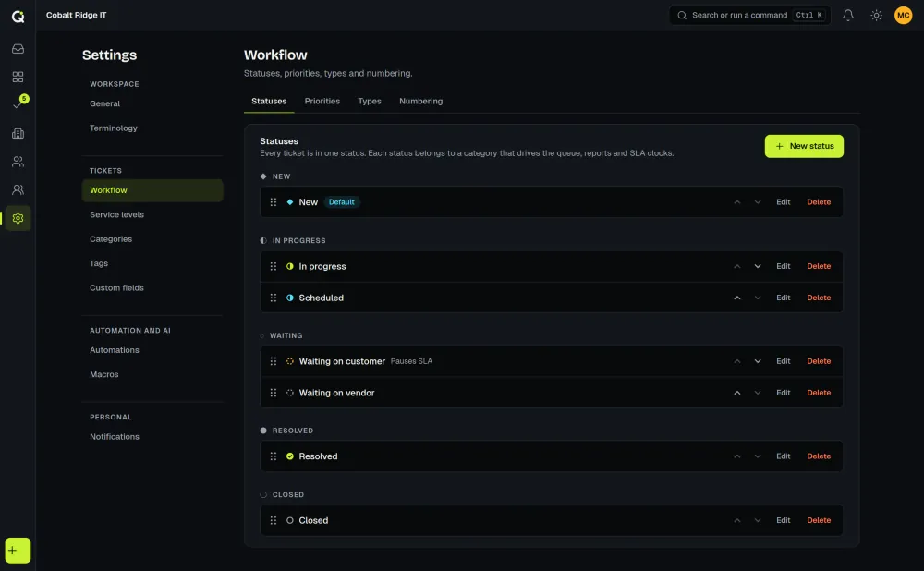
Task: Click the up arrow on New row
Action: pyautogui.click(x=737, y=202)
